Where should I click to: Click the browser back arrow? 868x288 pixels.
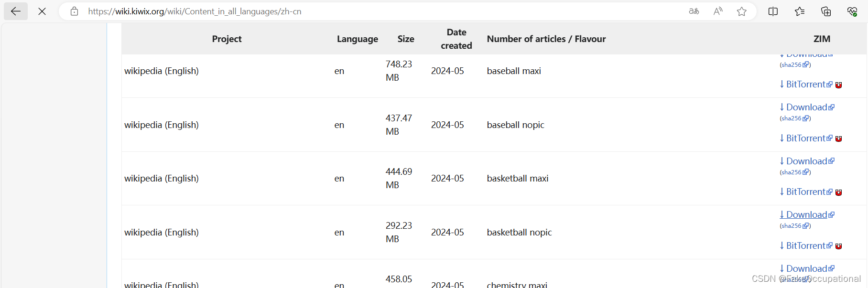16,11
